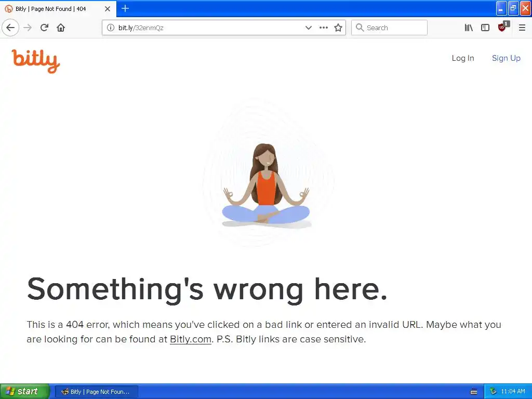This screenshot has width=532, height=399.
Task: Open the Windows start menu
Action: (x=24, y=391)
